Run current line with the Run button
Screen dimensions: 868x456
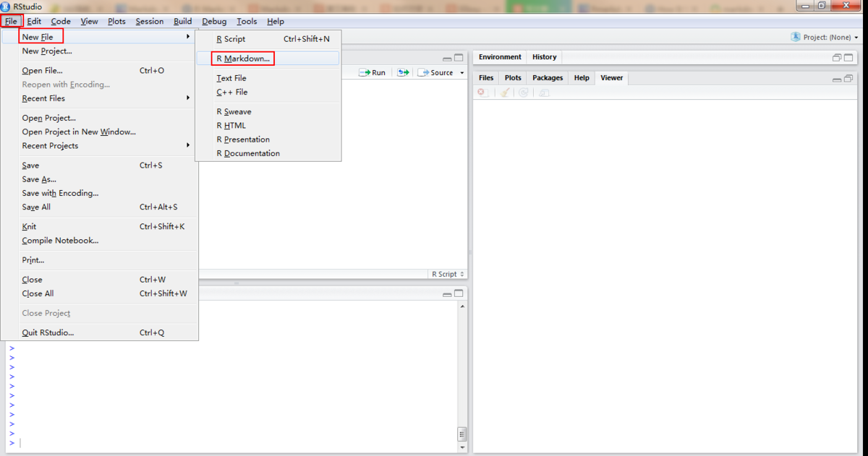coord(373,72)
